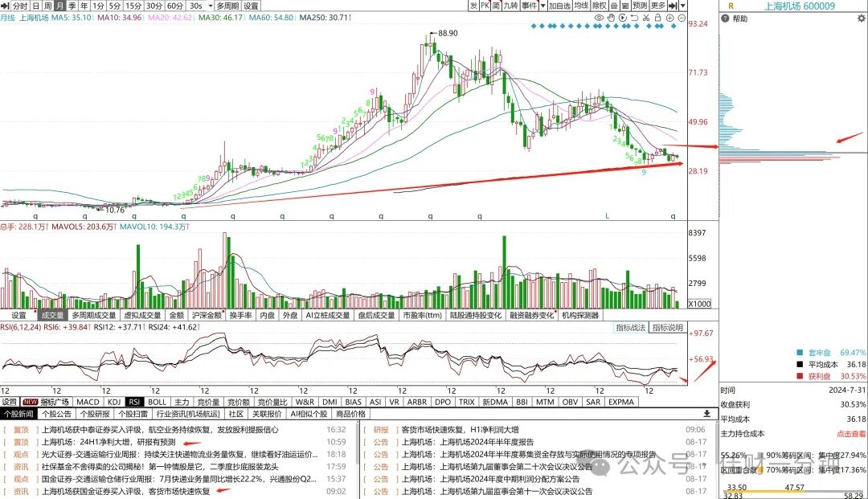
Task: Switch to the 个股研报 news tab
Action: (x=95, y=414)
